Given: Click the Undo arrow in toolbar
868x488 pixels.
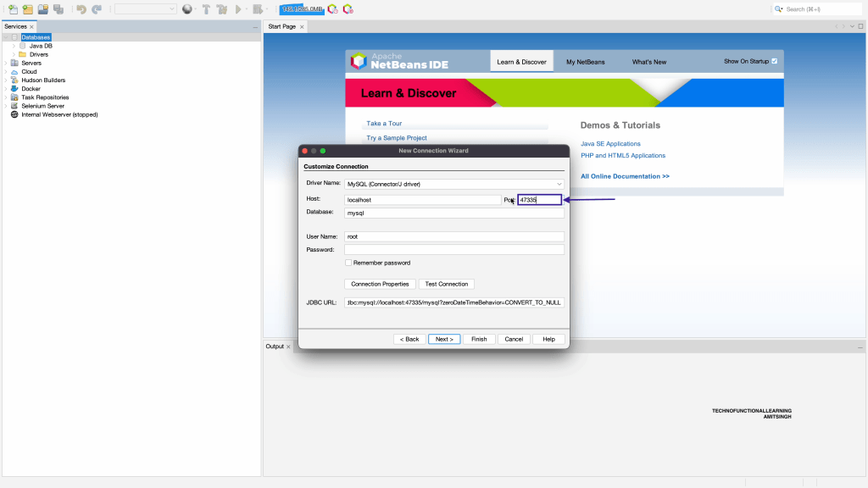Looking at the screenshot, I should click(81, 9).
